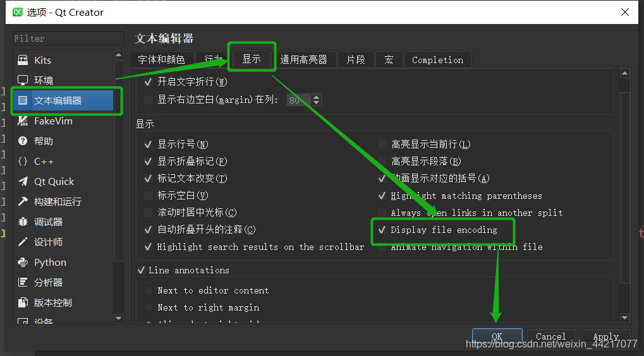Open FakeVim settings category

(63, 121)
